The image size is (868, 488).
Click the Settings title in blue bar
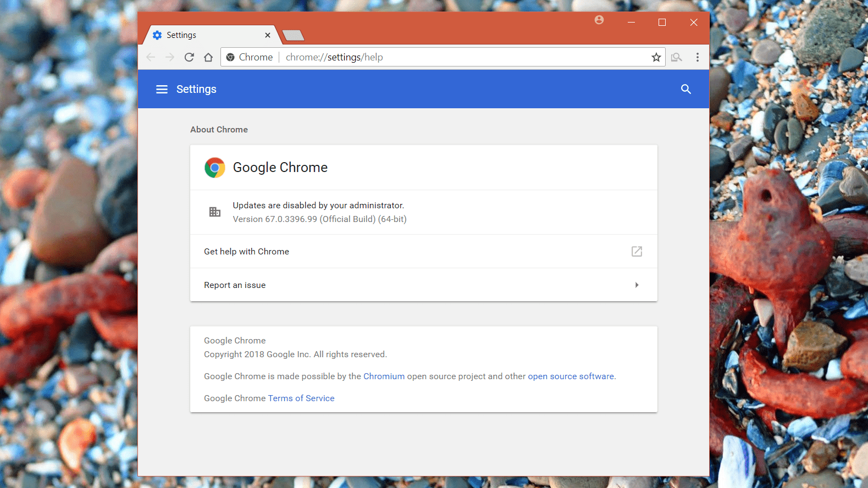pos(196,89)
